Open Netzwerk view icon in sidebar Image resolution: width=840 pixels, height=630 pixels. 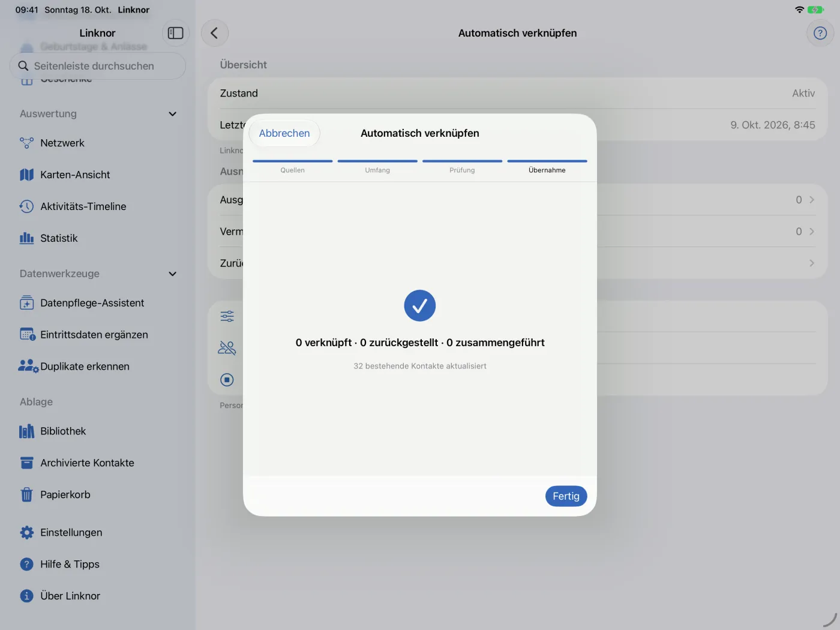26,143
